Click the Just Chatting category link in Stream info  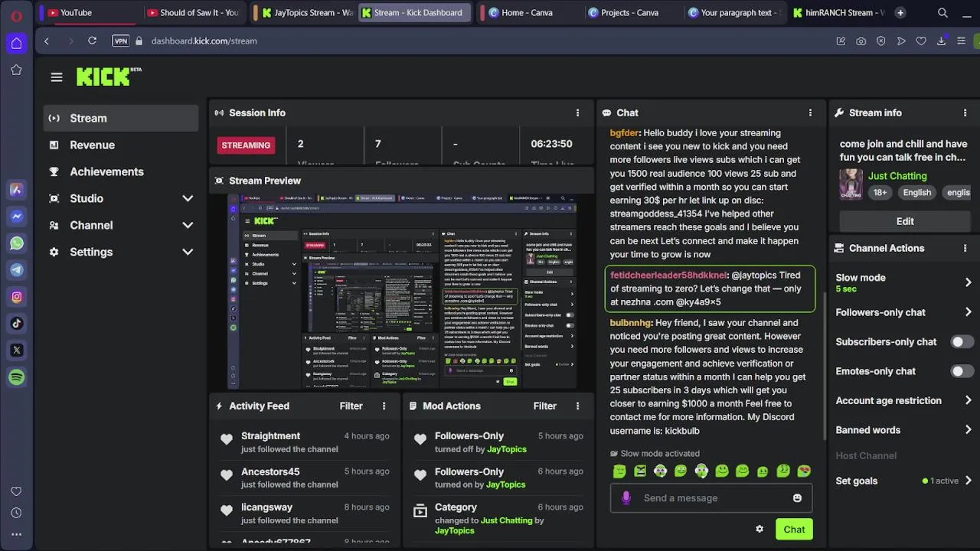(x=897, y=176)
